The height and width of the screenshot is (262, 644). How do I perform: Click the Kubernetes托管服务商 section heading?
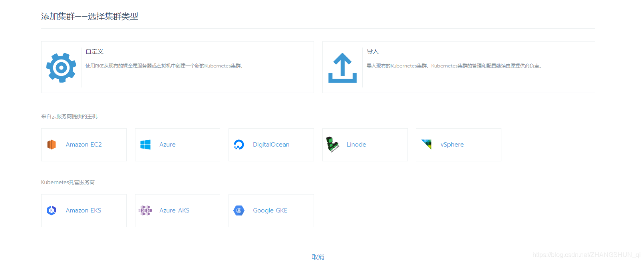point(68,182)
